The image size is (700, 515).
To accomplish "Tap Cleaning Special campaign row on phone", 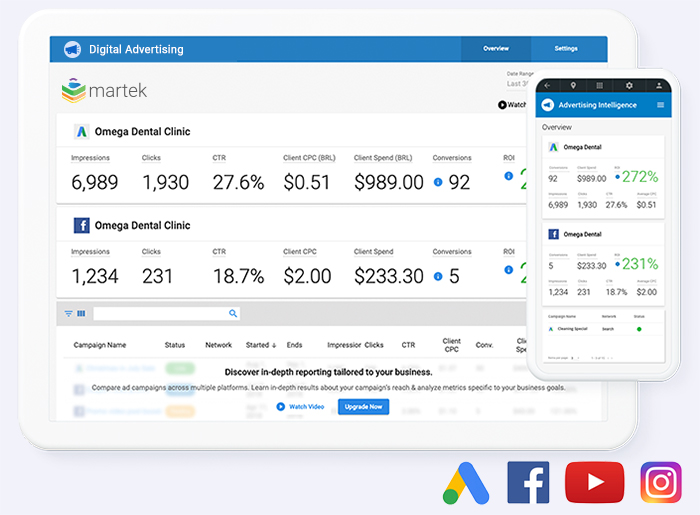I will [x=603, y=329].
